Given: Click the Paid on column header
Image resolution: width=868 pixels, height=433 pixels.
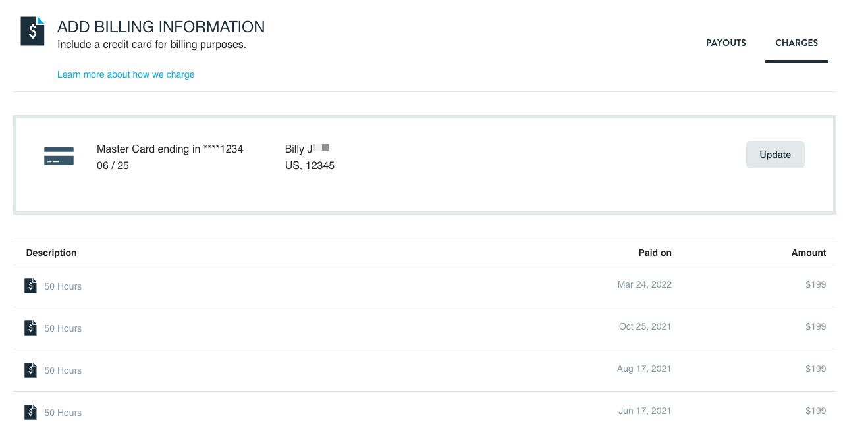Looking at the screenshot, I should coord(655,253).
